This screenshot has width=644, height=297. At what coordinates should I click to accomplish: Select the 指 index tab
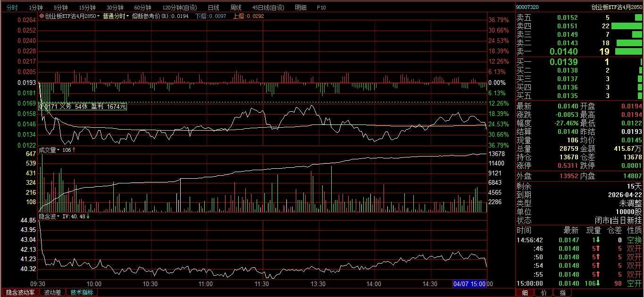pos(562,293)
